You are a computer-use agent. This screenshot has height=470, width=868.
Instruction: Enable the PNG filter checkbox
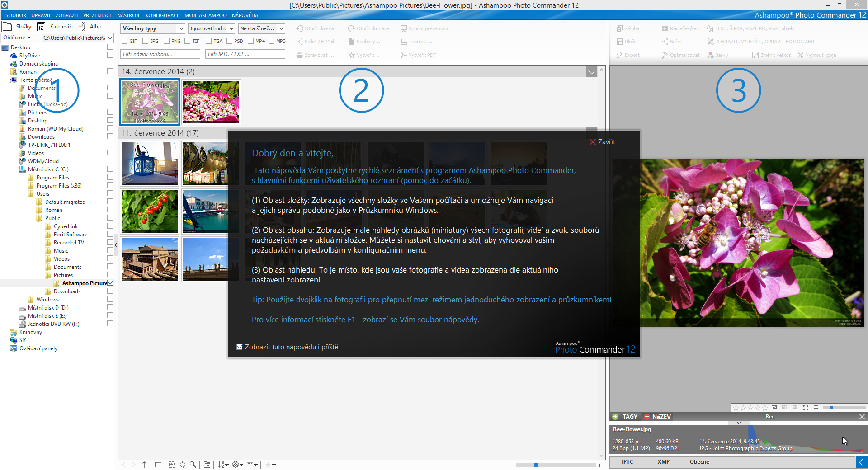coord(166,41)
